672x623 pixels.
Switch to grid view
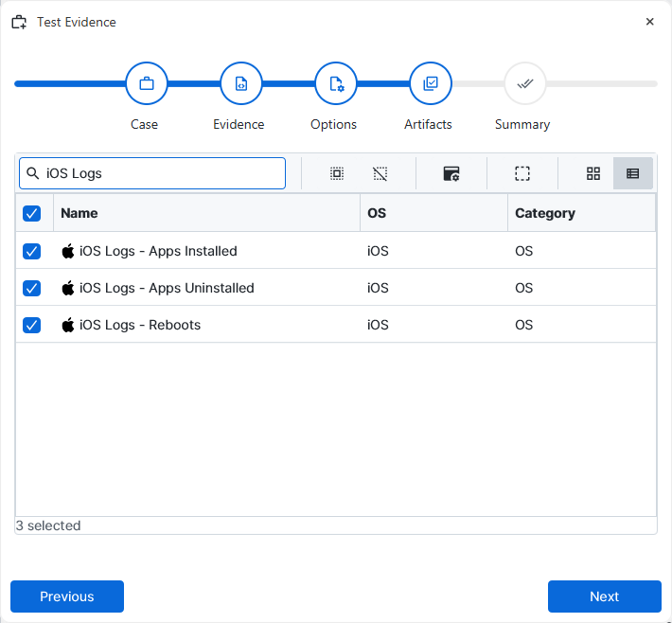coord(593,173)
